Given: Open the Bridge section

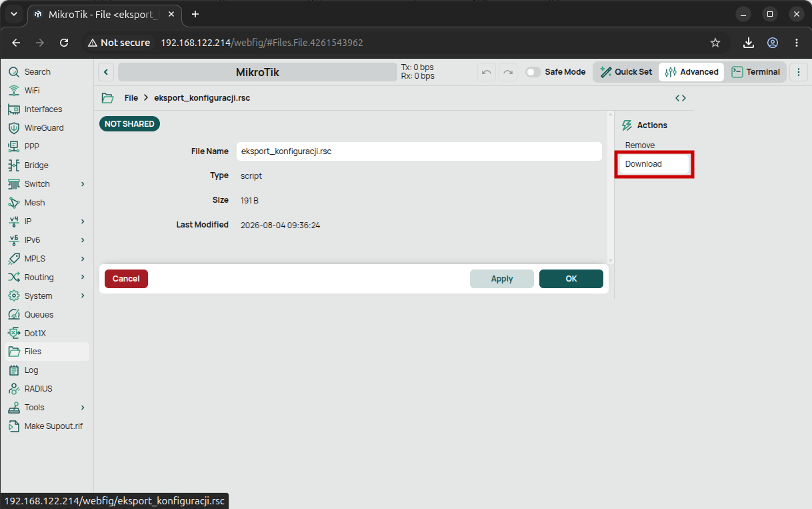Looking at the screenshot, I should [x=45, y=165].
